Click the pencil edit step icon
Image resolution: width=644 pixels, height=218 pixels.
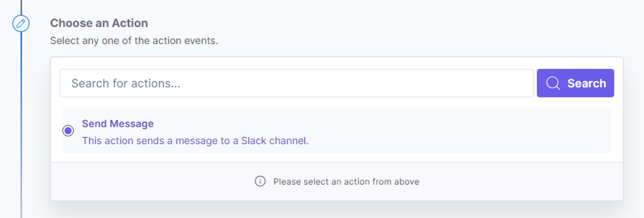coord(21,24)
